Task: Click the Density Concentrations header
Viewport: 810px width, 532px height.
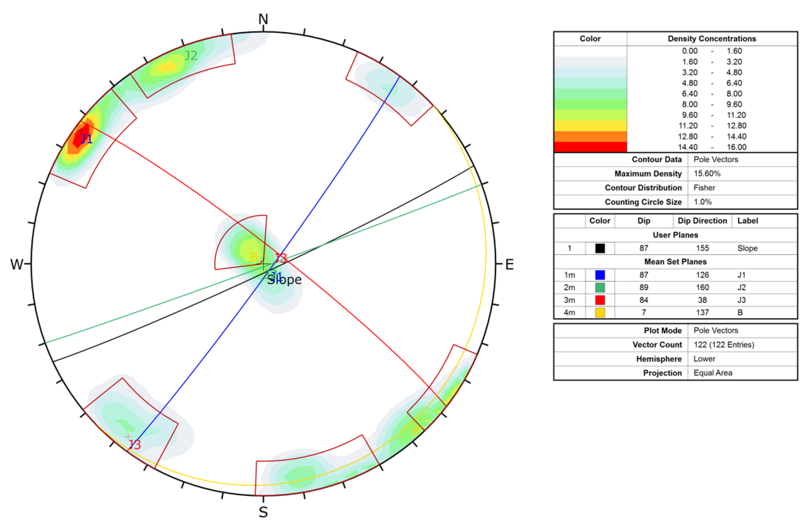Action: pos(712,39)
